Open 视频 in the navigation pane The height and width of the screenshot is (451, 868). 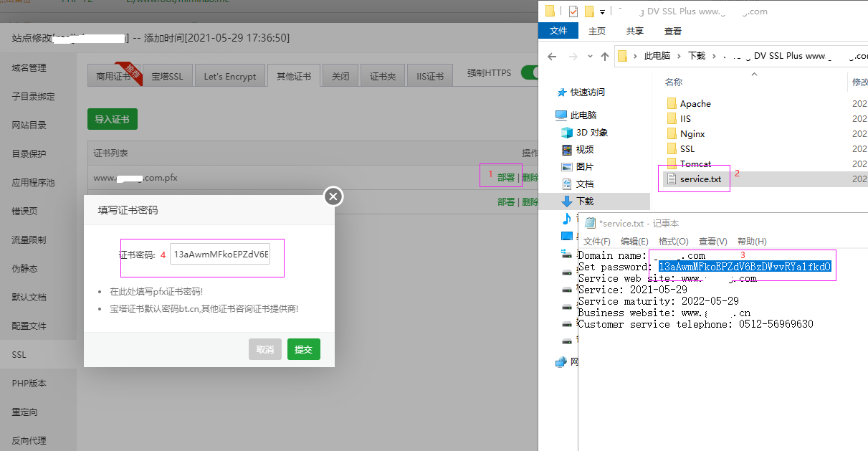pos(578,149)
